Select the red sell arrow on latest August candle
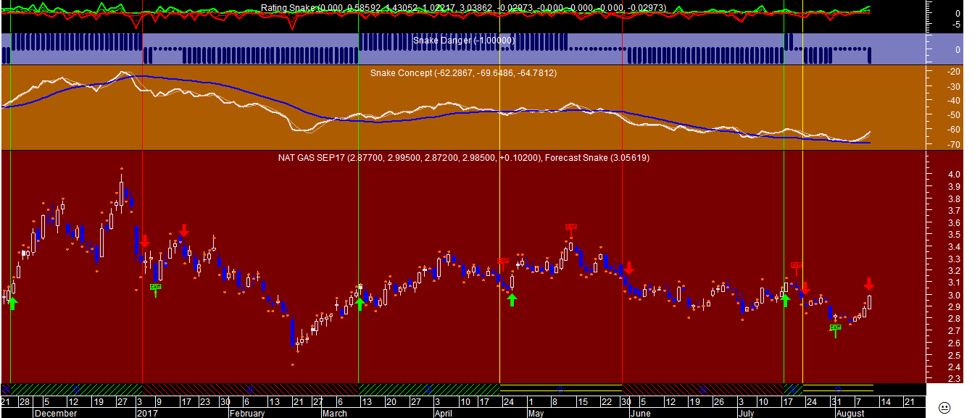Image resolution: width=980 pixels, height=418 pixels. (x=869, y=284)
